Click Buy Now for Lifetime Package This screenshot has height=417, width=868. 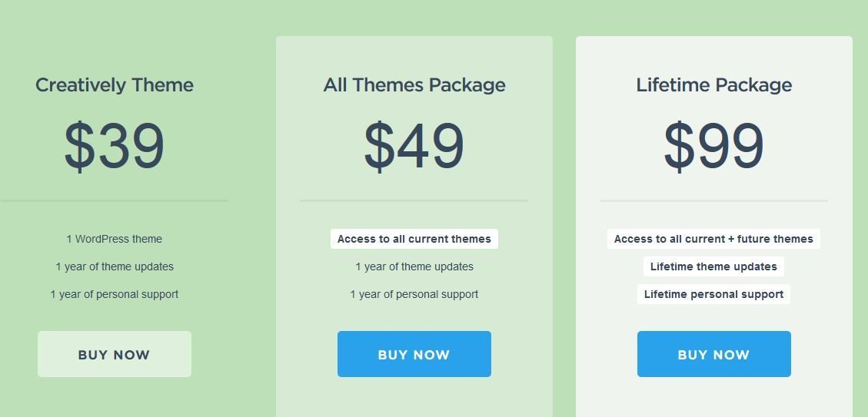pos(714,354)
